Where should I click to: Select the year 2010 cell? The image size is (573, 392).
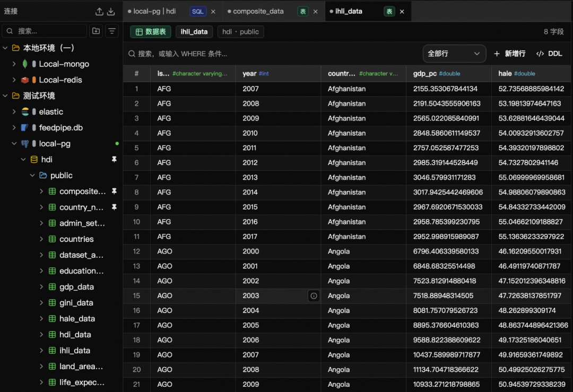279,133
